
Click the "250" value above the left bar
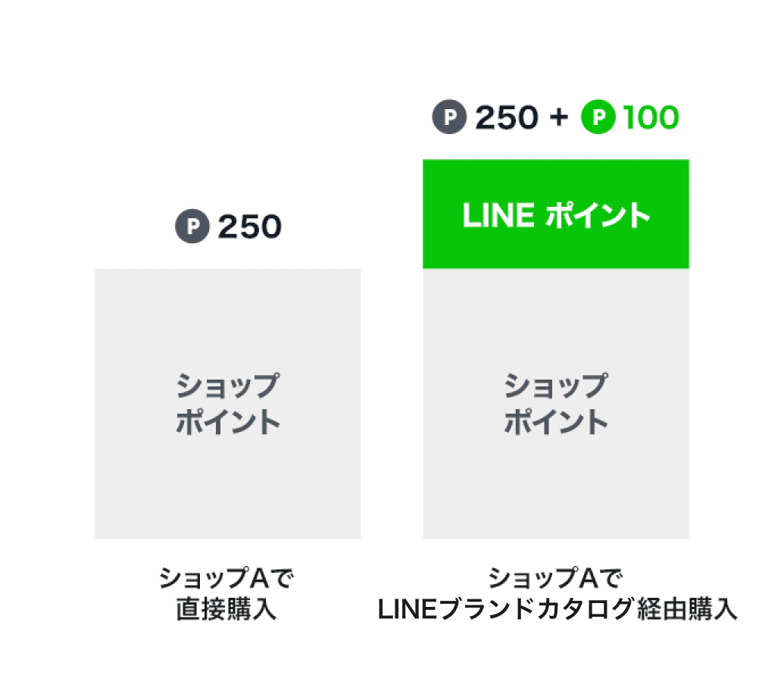(249, 227)
